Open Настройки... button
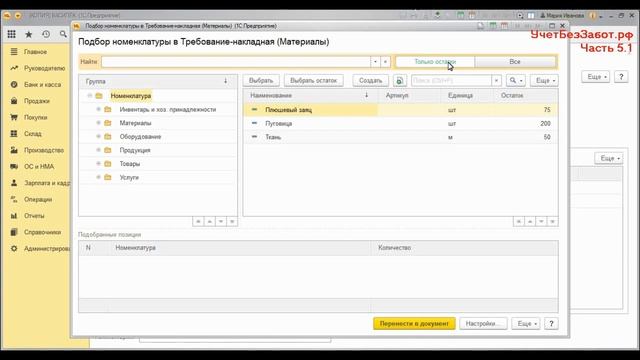The width and height of the screenshot is (640, 360). [483, 323]
